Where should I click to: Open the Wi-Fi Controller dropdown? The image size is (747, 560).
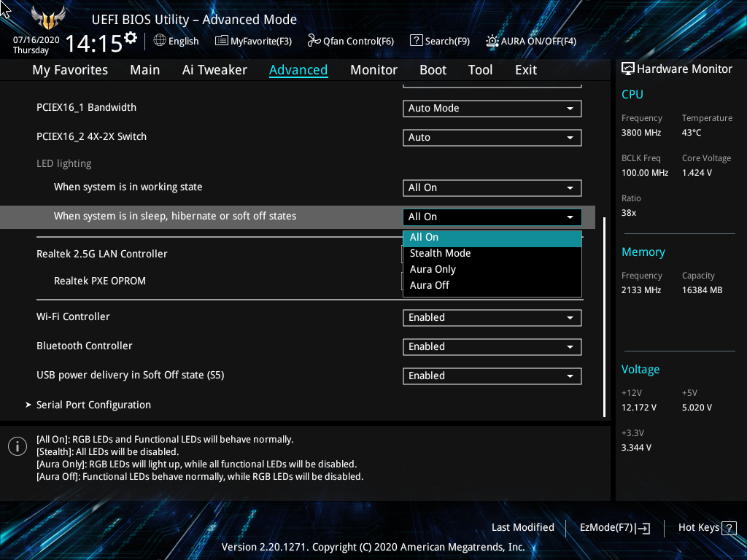[x=492, y=318]
